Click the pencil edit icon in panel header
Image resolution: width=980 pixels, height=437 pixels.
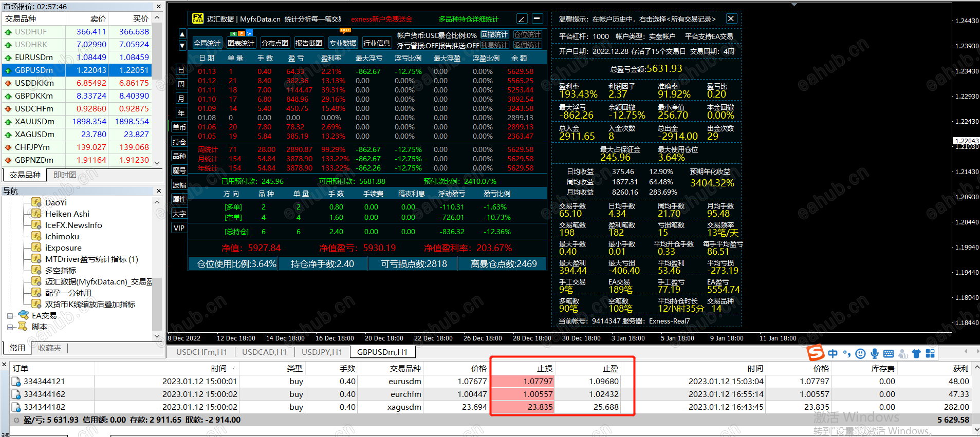point(522,19)
